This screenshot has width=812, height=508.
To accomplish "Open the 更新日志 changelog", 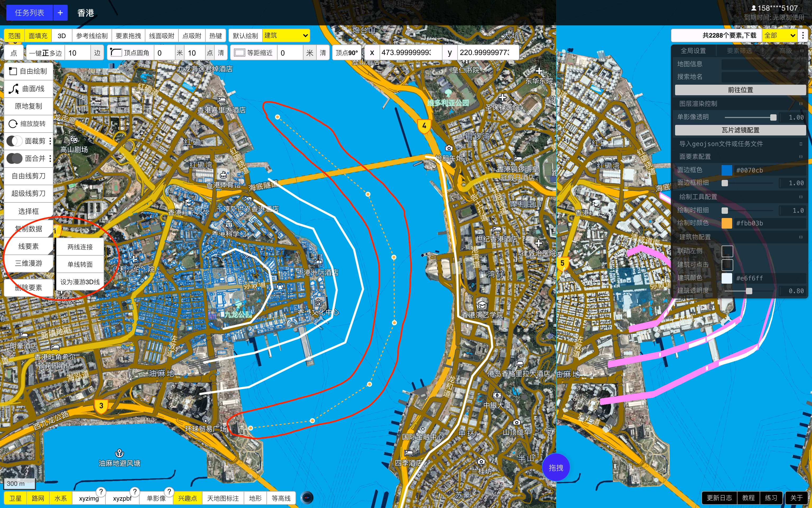I will click(x=719, y=498).
